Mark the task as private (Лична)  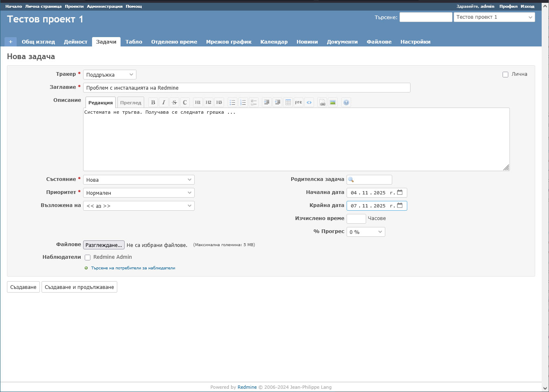click(505, 75)
